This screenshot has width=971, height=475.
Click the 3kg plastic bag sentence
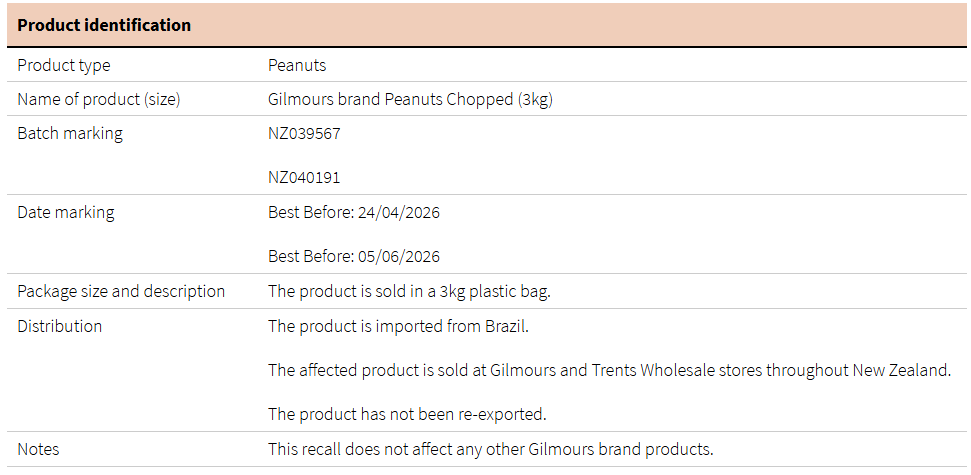[409, 291]
